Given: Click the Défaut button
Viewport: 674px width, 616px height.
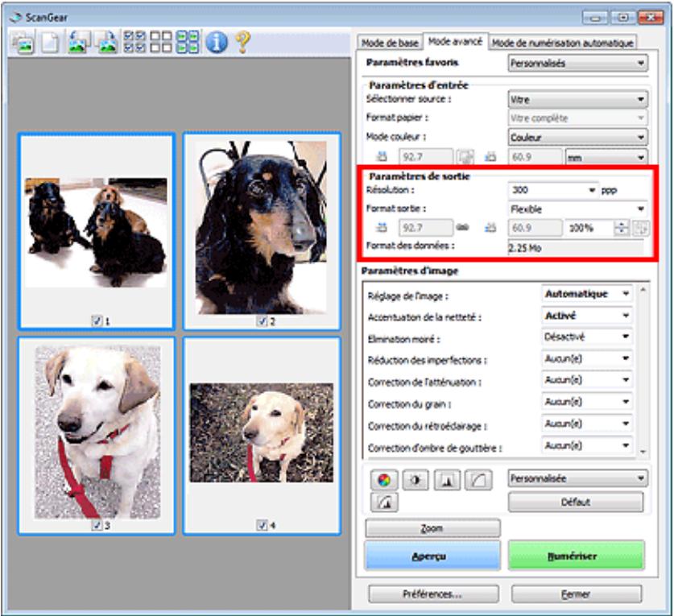Looking at the screenshot, I should click(x=576, y=502).
